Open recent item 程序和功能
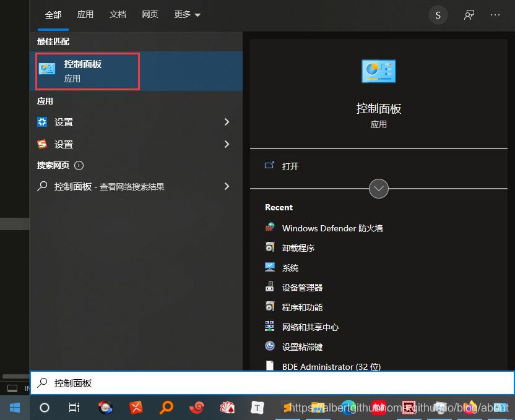Viewport: 515px width, 420px height. [x=302, y=307]
